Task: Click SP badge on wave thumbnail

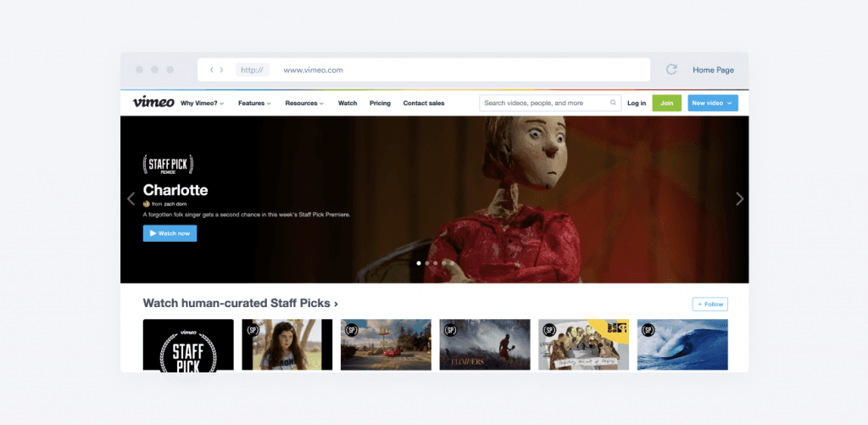Action: (x=648, y=330)
